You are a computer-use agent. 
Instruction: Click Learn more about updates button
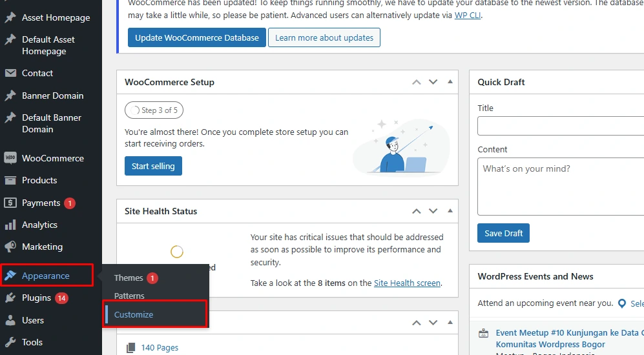pyautogui.click(x=324, y=37)
